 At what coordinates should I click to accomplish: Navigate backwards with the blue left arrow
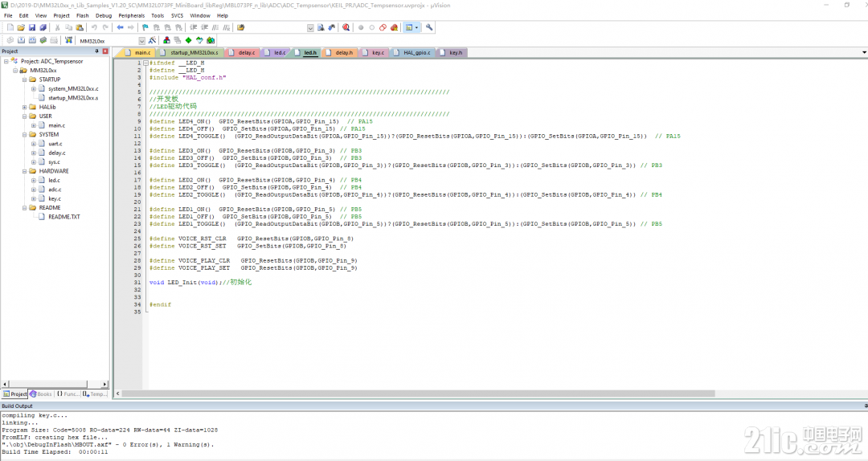pyautogui.click(x=120, y=27)
